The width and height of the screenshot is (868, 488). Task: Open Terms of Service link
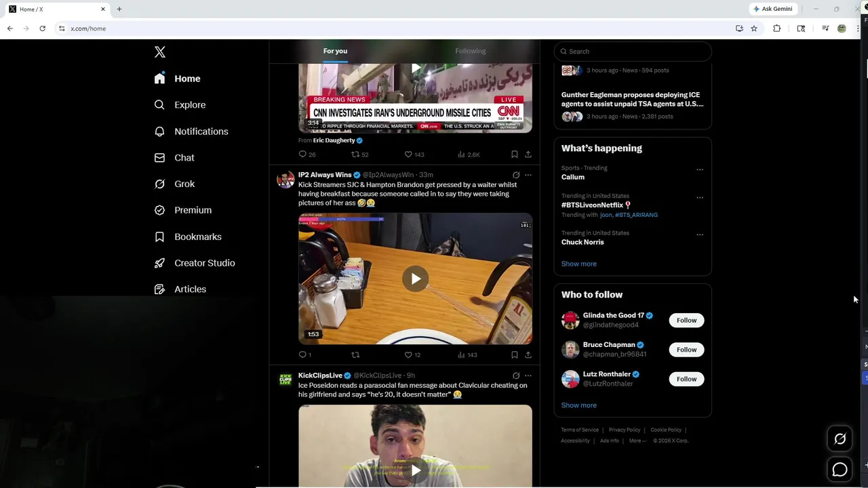click(x=580, y=430)
